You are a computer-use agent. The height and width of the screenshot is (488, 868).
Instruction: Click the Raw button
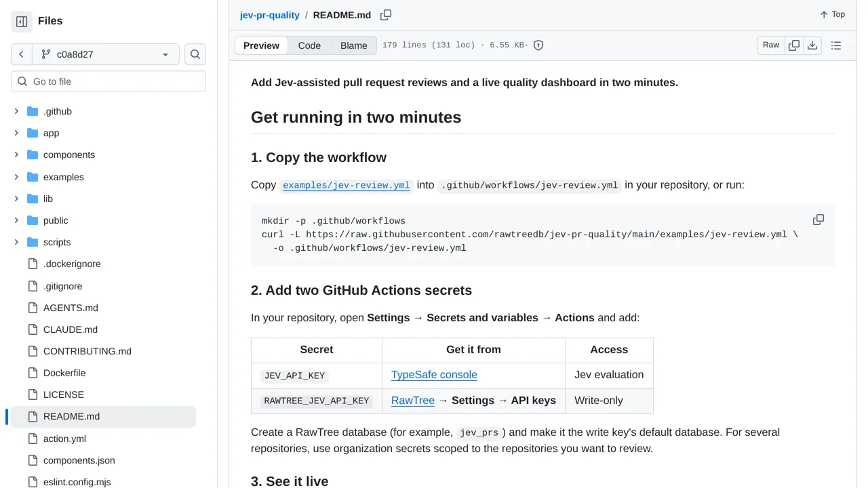point(771,45)
